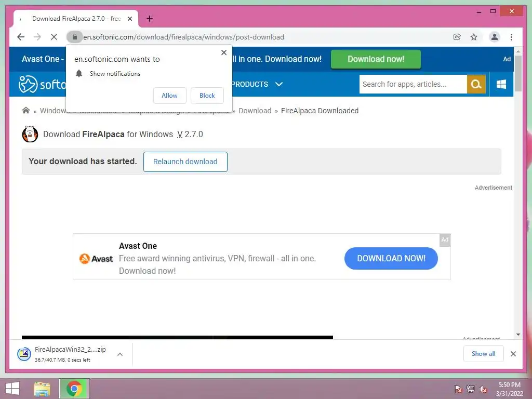The image size is (532, 399).
Task: Share this page using the share icon
Action: [x=457, y=37]
